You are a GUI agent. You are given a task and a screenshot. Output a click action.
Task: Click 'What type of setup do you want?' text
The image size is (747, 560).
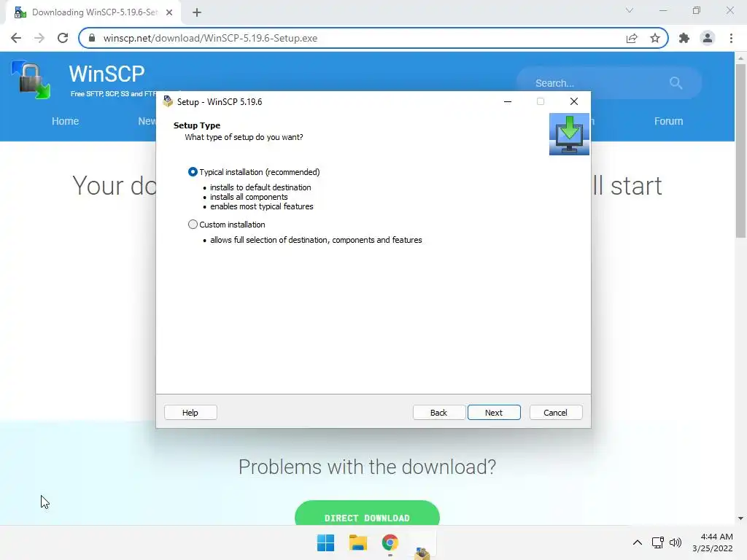point(244,137)
